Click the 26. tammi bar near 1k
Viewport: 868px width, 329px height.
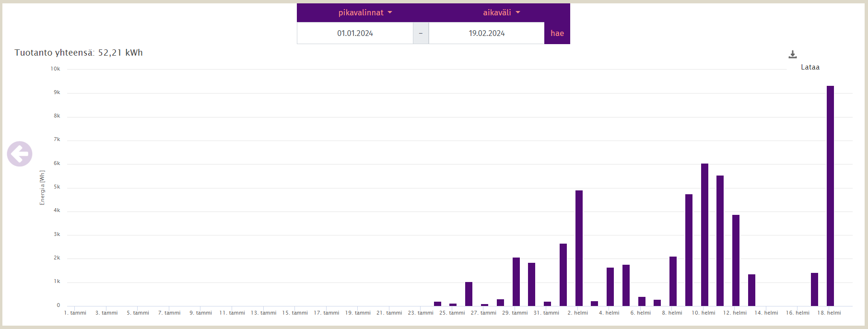click(x=469, y=294)
